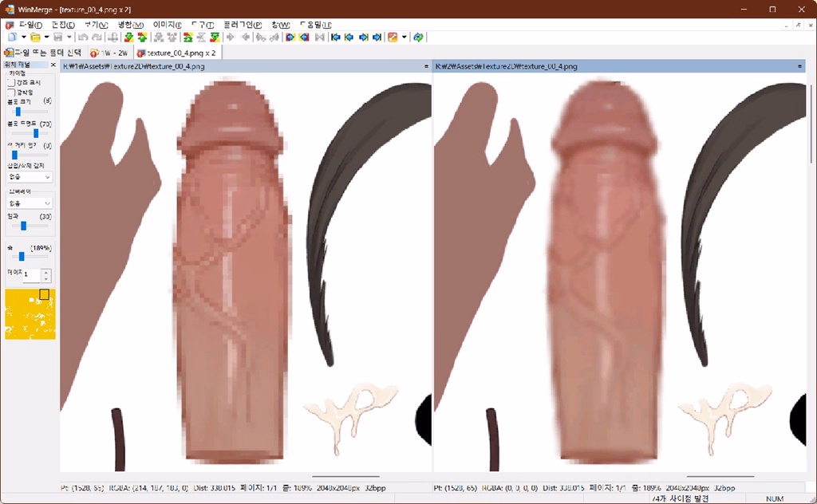Click the page number input field
The width and height of the screenshot is (817, 504).
(31, 275)
